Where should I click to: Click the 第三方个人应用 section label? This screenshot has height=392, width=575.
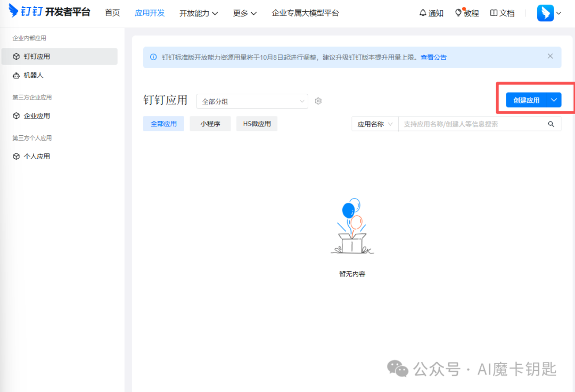pos(32,138)
